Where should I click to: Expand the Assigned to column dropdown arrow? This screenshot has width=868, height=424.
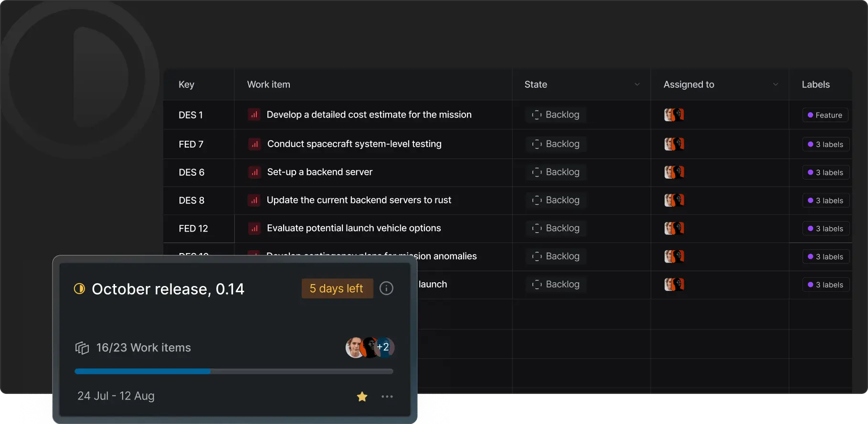click(x=775, y=85)
